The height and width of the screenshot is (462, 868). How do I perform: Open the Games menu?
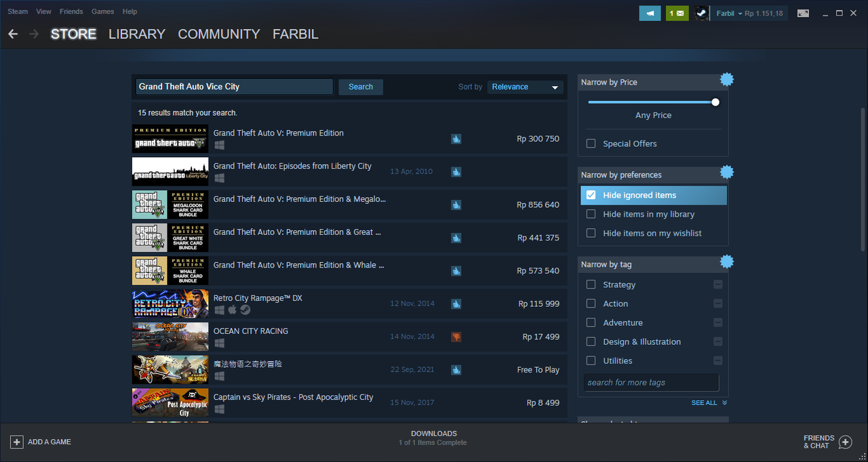(102, 12)
